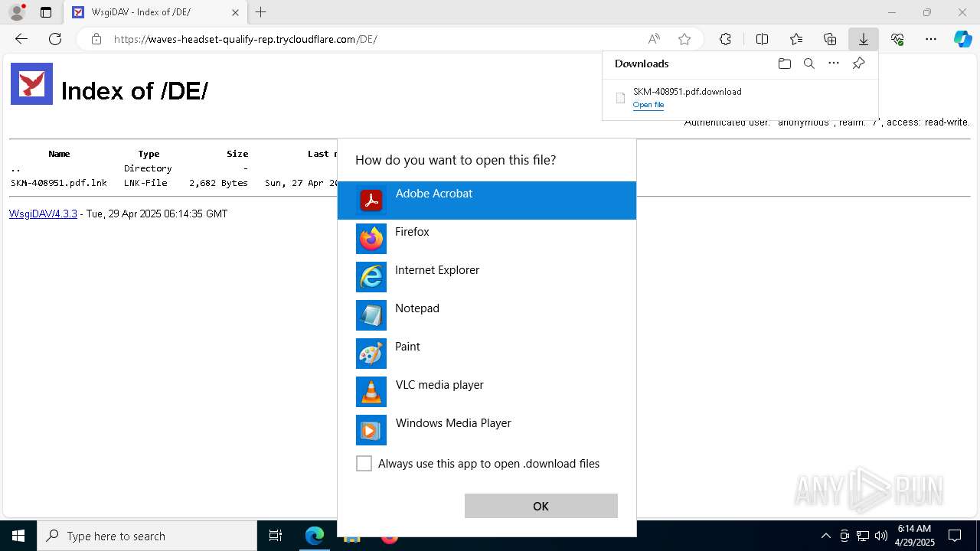Choose Paint from the app list
Screen dimensions: 980x551
(x=487, y=354)
